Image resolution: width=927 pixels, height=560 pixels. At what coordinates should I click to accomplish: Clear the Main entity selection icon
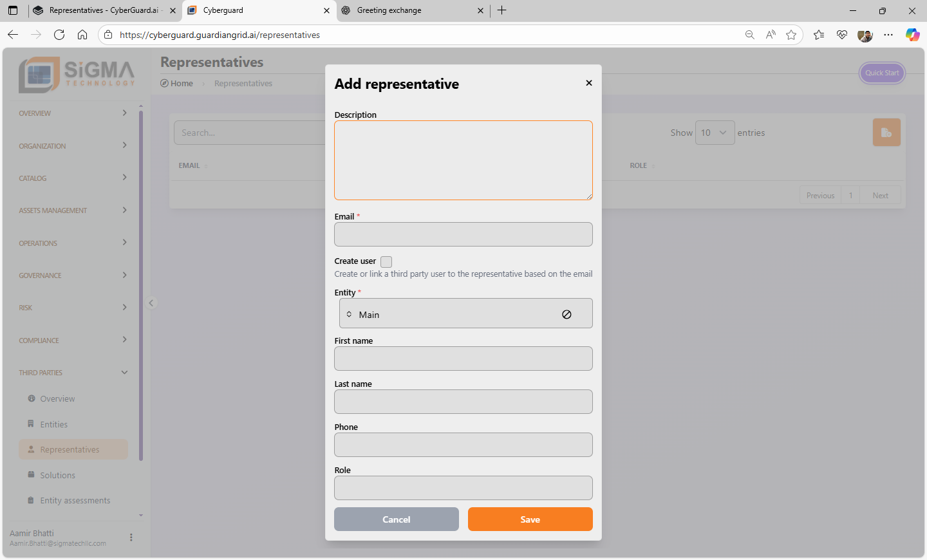pyautogui.click(x=566, y=314)
